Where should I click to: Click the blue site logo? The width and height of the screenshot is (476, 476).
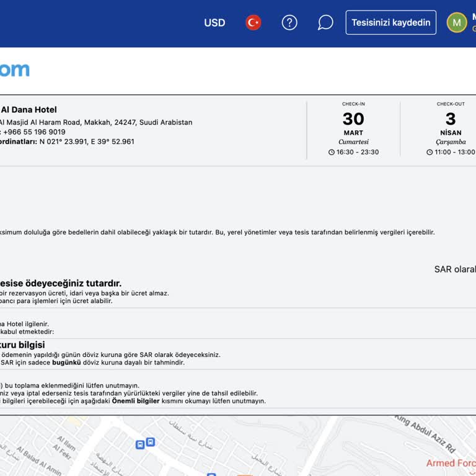tap(15, 70)
